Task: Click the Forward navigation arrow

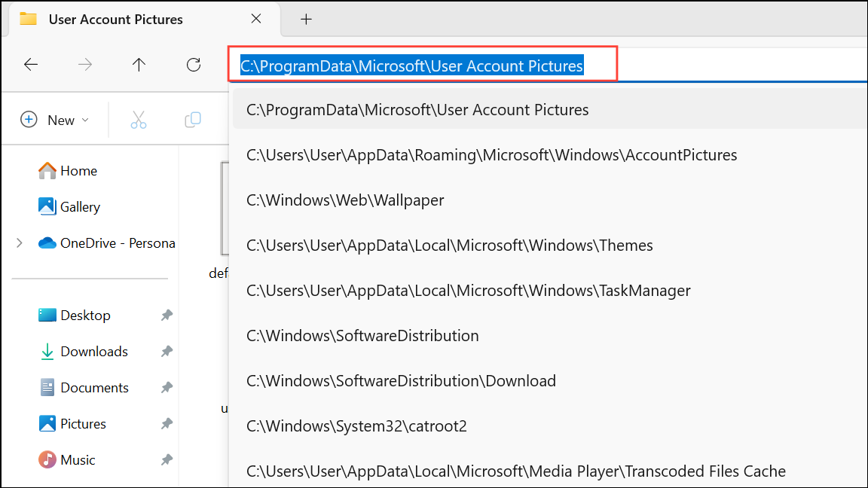Action: tap(85, 65)
